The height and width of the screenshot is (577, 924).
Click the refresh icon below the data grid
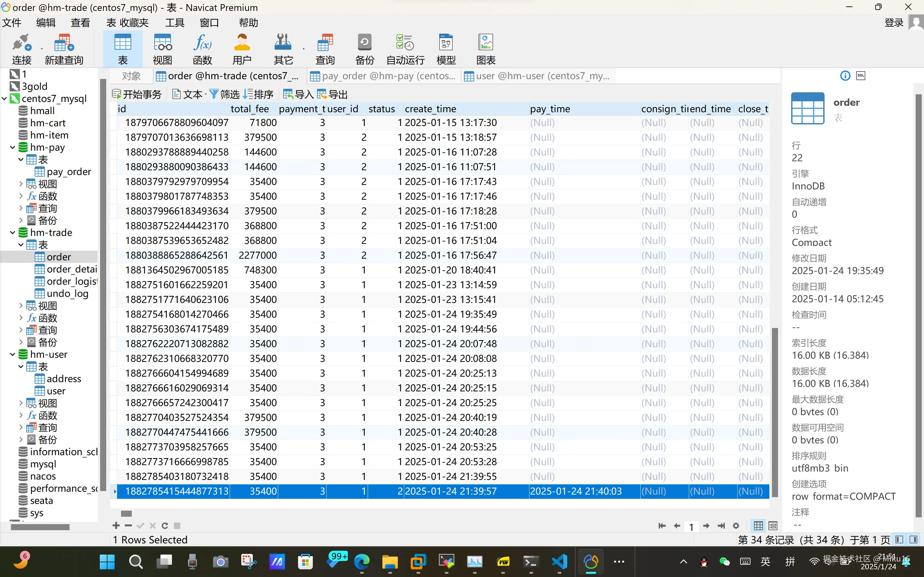click(165, 525)
